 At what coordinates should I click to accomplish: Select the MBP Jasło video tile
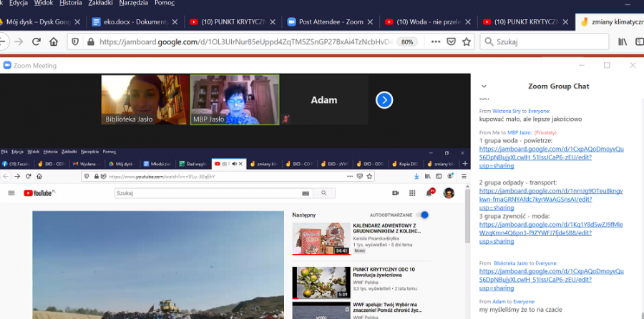coord(235,99)
